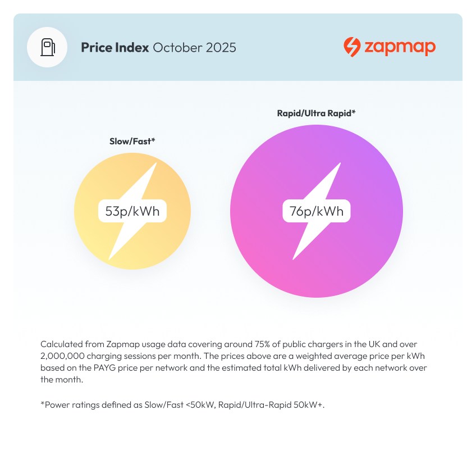476x451 pixels.
Task: Click the October 2025 date text
Action: pos(194,47)
